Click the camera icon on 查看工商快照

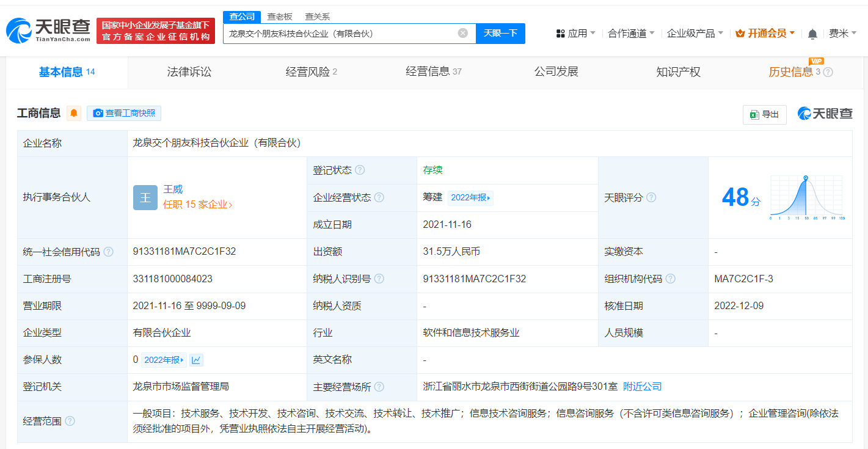97,113
